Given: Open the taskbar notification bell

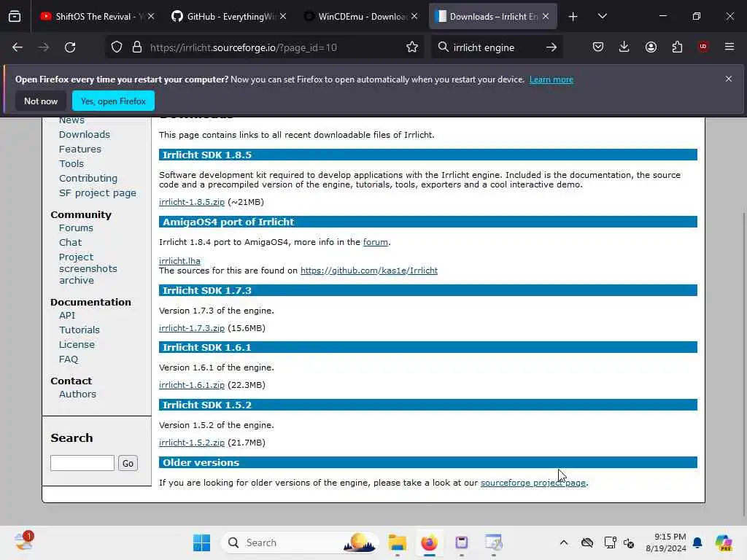Looking at the screenshot, I should (x=697, y=542).
